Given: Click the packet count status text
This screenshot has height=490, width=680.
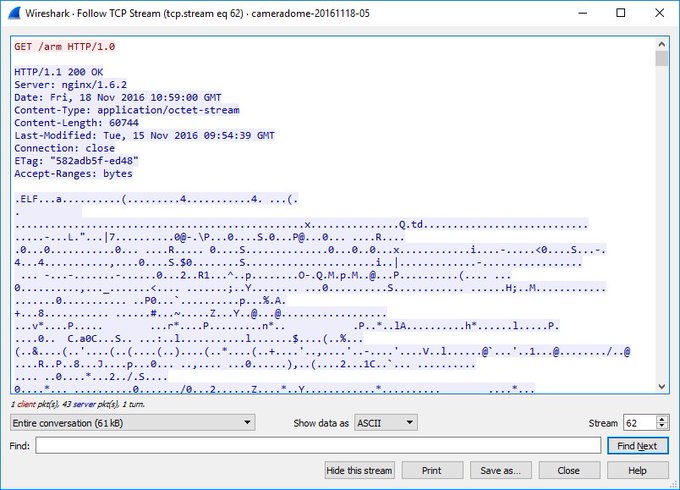Looking at the screenshot, I should (x=78, y=404).
